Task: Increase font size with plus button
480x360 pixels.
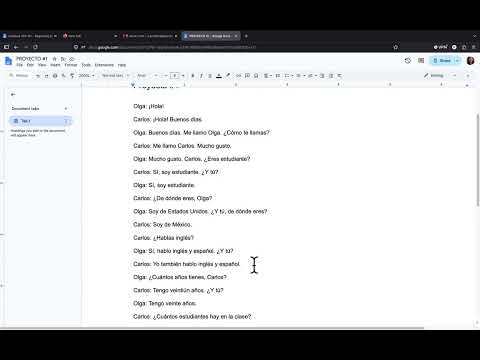Action: point(183,76)
